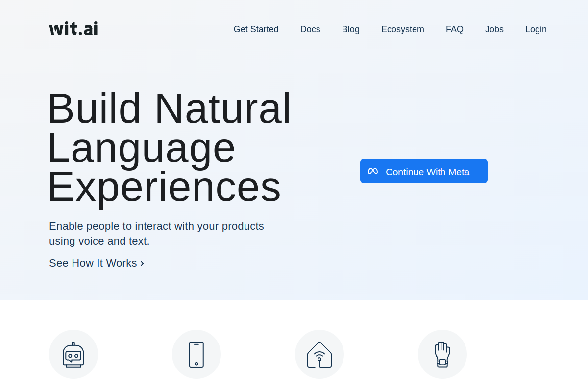The height and width of the screenshot is (392, 588).
Task: Select the smart home icon
Action: click(319, 354)
